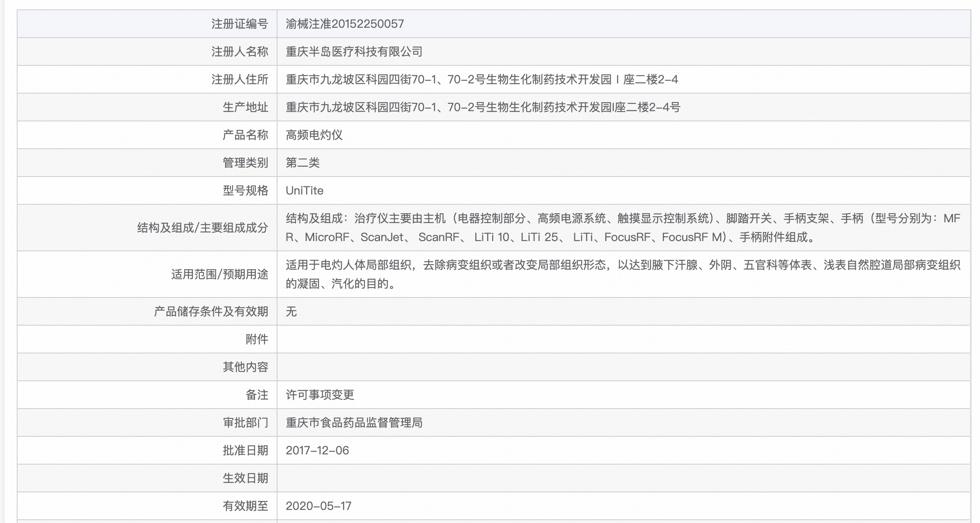
Task: Click approving department 重庆市食品药品监督管理局
Action: [354, 423]
